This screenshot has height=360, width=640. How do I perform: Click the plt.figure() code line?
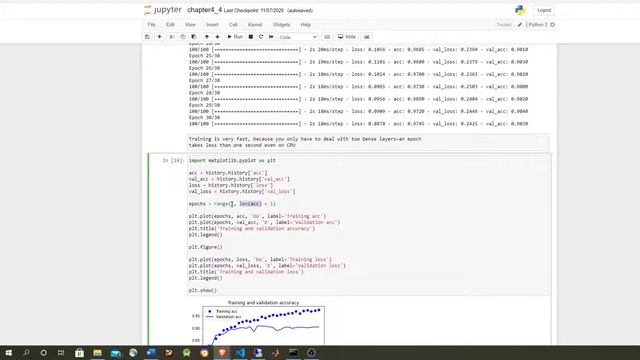coord(206,247)
